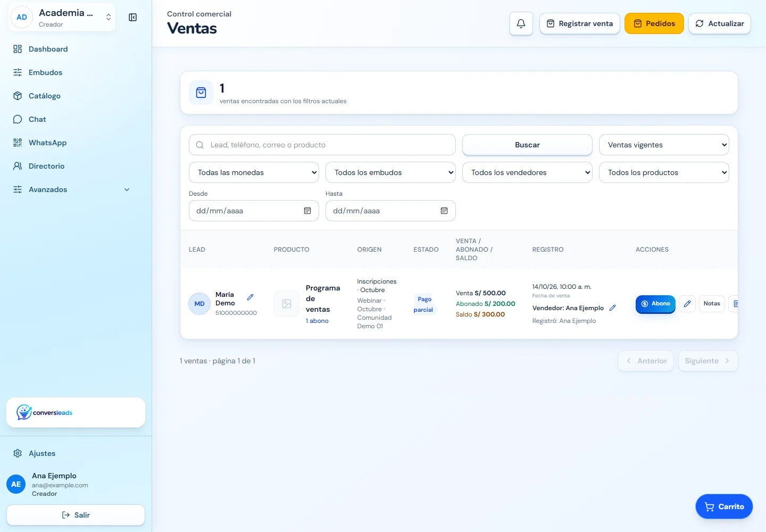Image resolution: width=766 pixels, height=532 pixels.
Task: Click the blue Abono button
Action: [x=655, y=304]
